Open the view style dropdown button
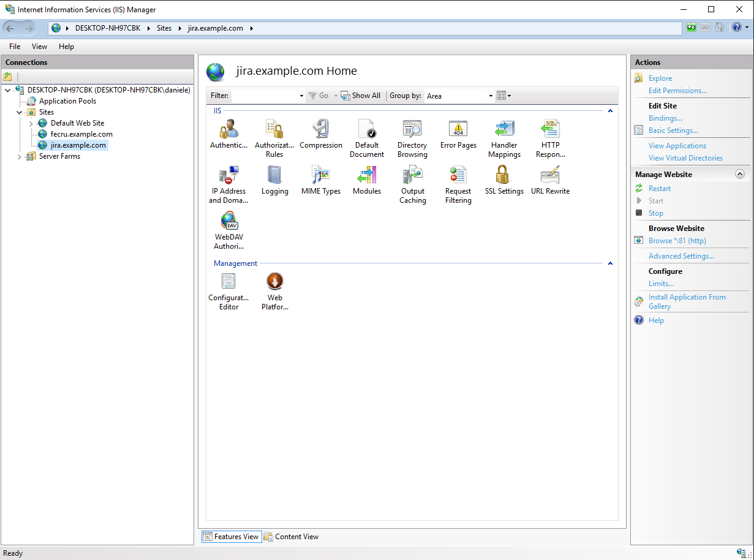The width and height of the screenshot is (754, 560). 503,96
